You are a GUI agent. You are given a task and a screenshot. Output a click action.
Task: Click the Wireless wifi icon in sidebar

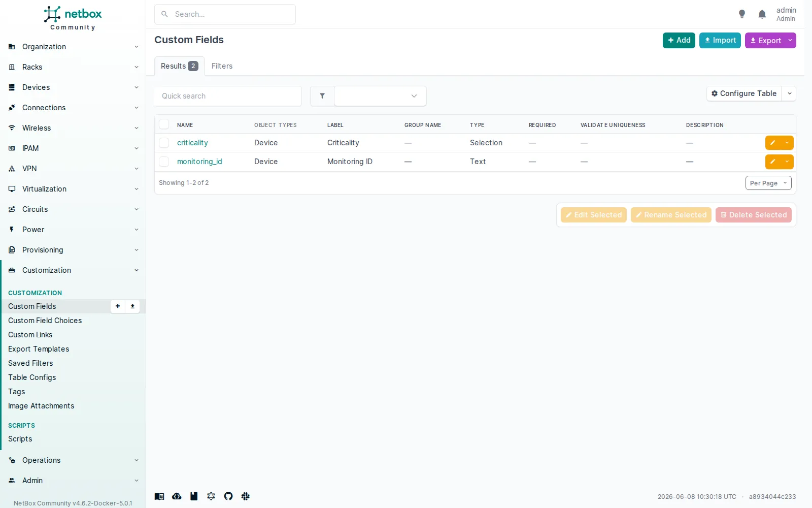pyautogui.click(x=12, y=128)
